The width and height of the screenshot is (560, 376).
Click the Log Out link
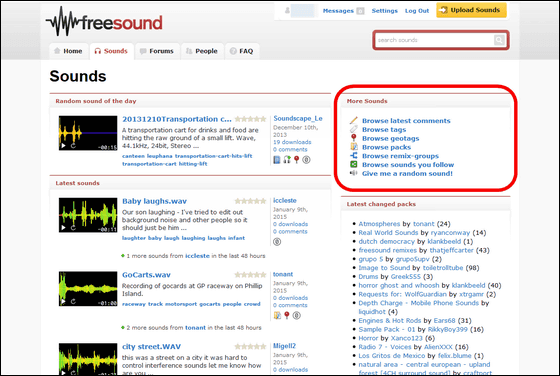pyautogui.click(x=417, y=11)
